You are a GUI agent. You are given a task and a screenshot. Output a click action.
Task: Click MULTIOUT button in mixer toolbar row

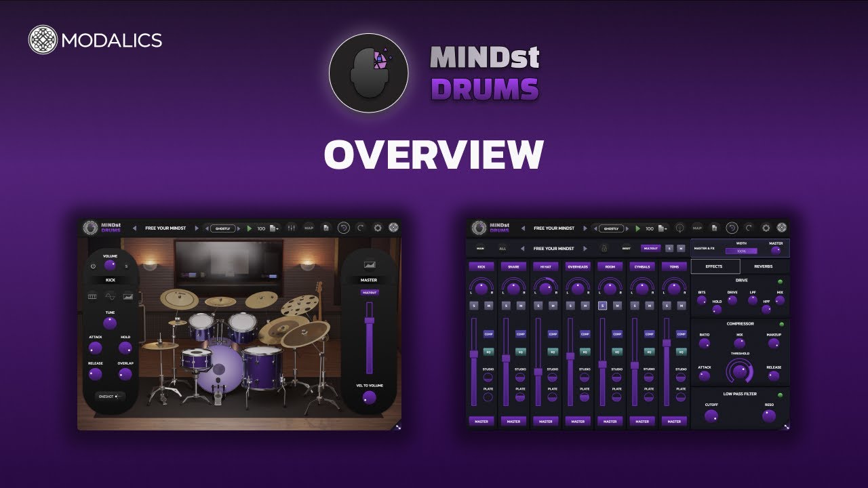pyautogui.click(x=650, y=249)
